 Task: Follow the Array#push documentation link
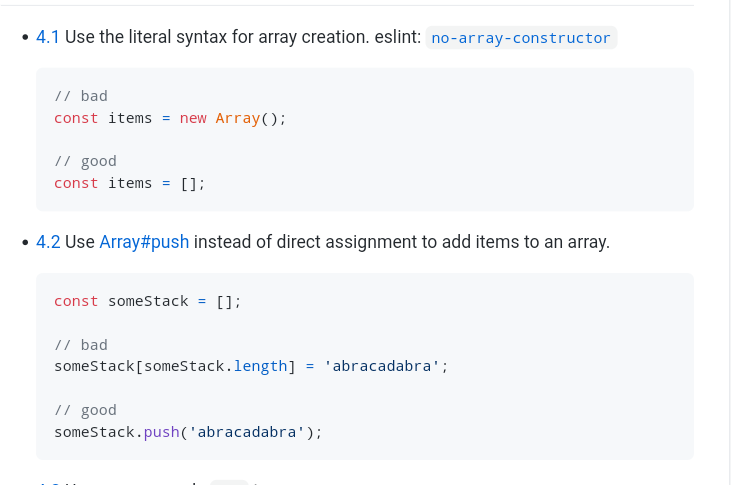pos(144,242)
